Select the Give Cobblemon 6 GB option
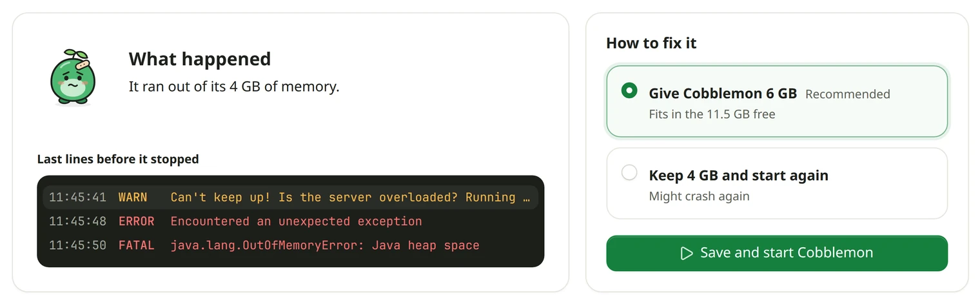This screenshot has width=980, height=304. click(777, 101)
